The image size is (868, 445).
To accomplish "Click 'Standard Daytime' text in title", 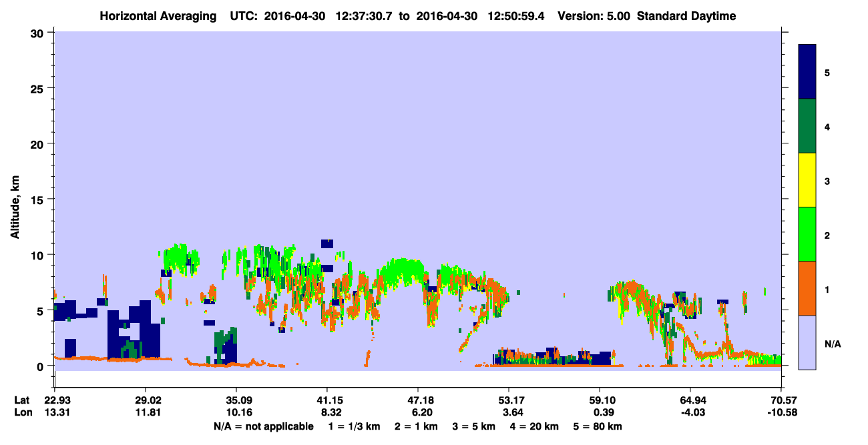I will [x=686, y=16].
